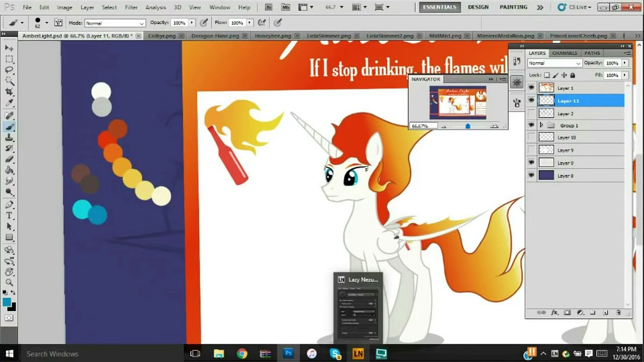Viewport: 644px width, 362px height.
Task: Switch to the Design workspace
Action: click(x=478, y=7)
